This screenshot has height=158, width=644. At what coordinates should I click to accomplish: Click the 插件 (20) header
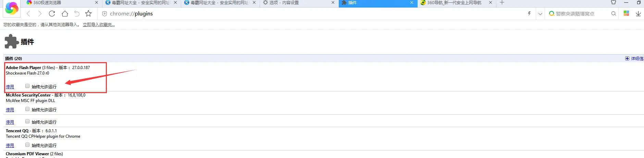click(x=14, y=59)
